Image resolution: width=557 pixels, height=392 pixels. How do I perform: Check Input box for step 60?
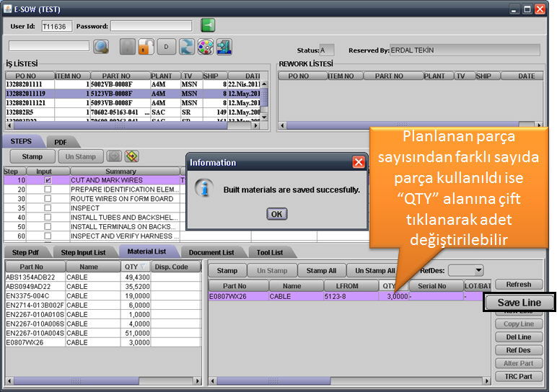coord(48,236)
